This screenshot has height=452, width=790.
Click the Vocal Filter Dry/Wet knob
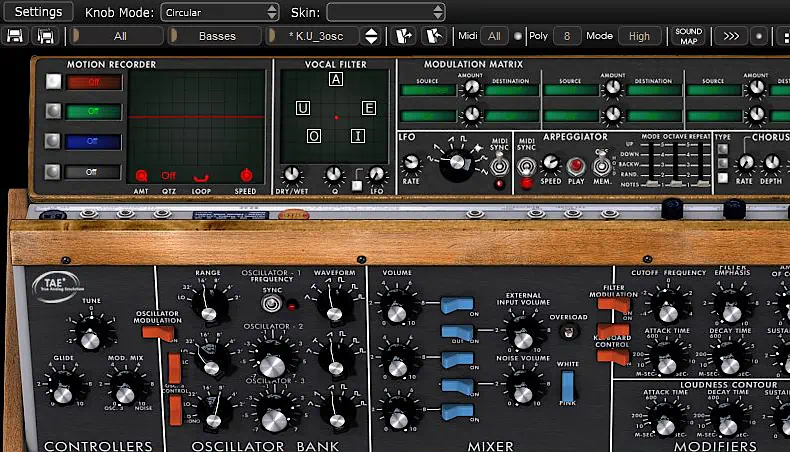(x=292, y=174)
